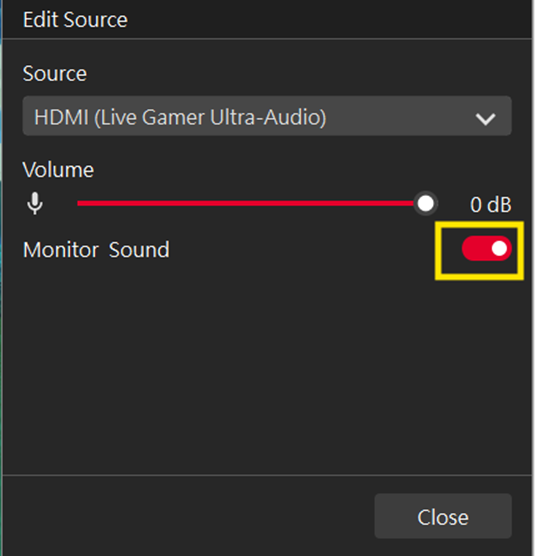Click the Source label above the dropdown
535x556 pixels.
point(55,74)
